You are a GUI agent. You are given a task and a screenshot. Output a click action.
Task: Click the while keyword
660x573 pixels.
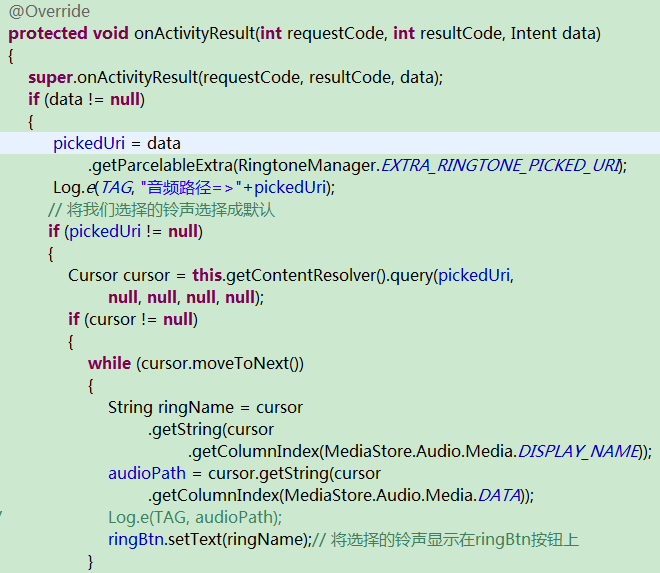pyautogui.click(x=109, y=363)
